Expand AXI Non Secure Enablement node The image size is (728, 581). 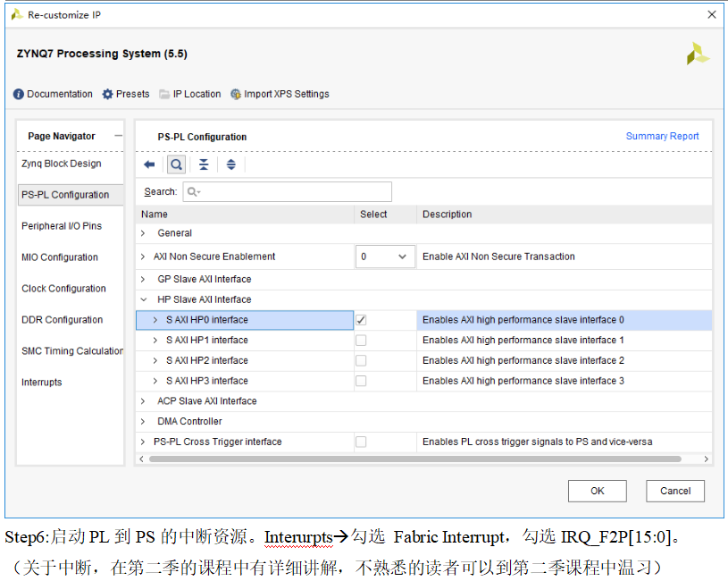coord(143,257)
